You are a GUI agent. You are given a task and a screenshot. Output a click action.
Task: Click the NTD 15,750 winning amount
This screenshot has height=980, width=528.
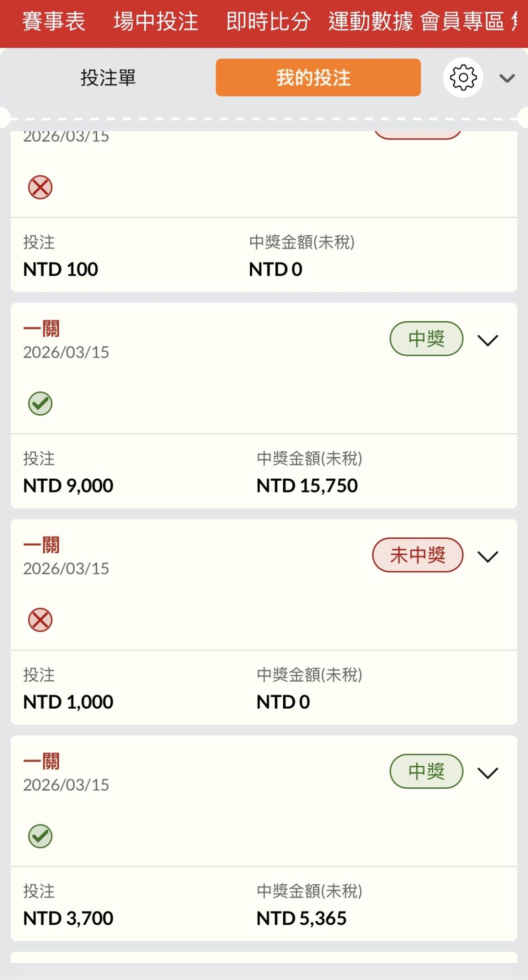307,486
